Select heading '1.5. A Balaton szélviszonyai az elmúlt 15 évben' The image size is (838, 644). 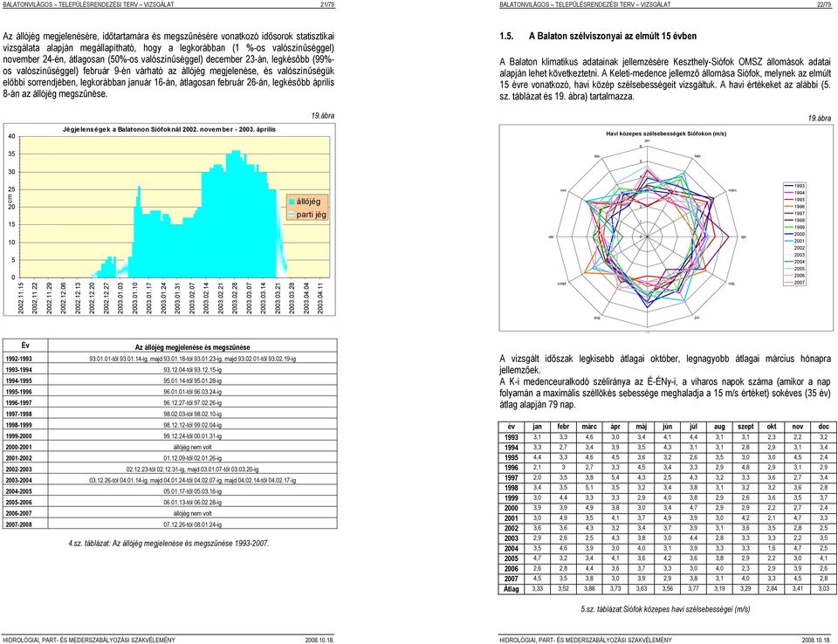coord(598,37)
